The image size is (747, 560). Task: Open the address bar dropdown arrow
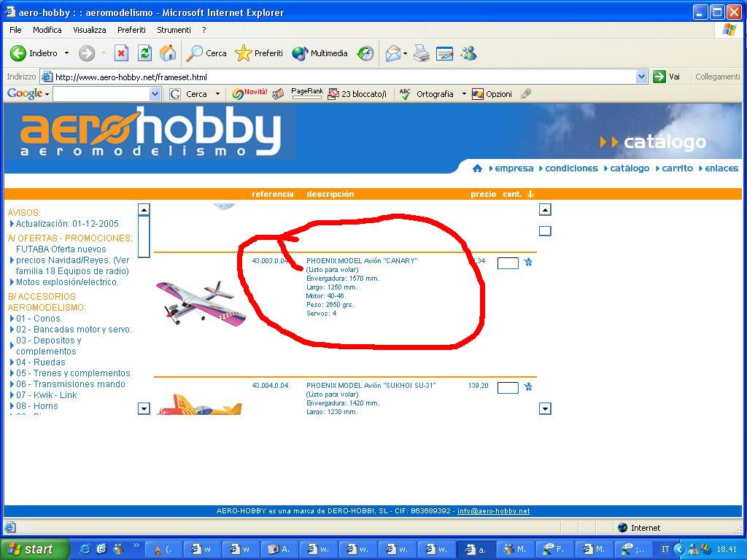tap(642, 77)
